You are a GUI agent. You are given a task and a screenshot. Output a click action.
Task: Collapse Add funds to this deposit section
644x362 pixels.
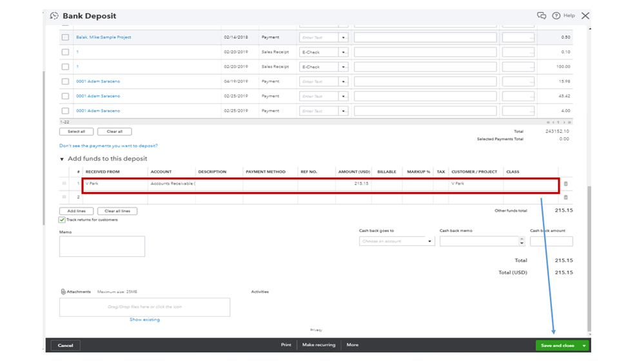coord(62,159)
